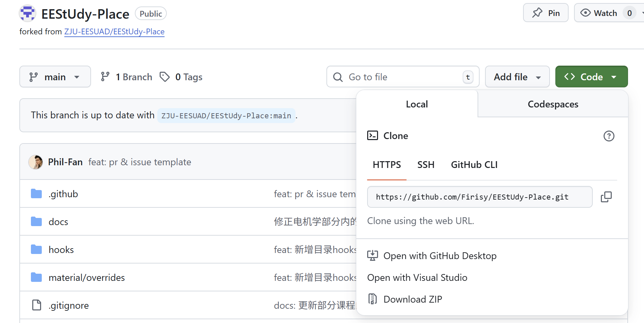Screen dimensions: 644x323
Task: Open the .gitignore file
Action: 69,305
